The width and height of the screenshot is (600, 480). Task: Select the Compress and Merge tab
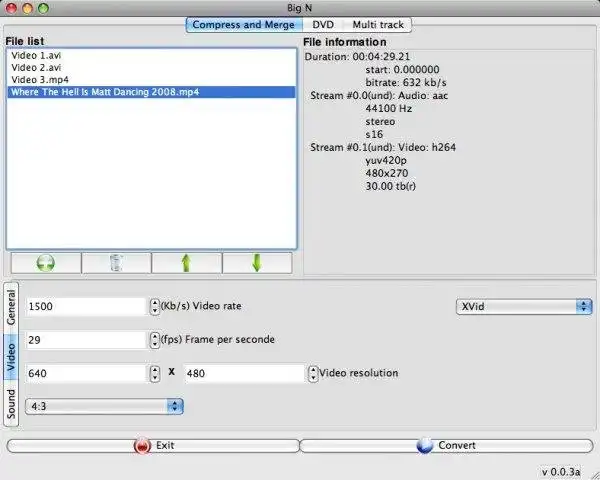[244, 25]
